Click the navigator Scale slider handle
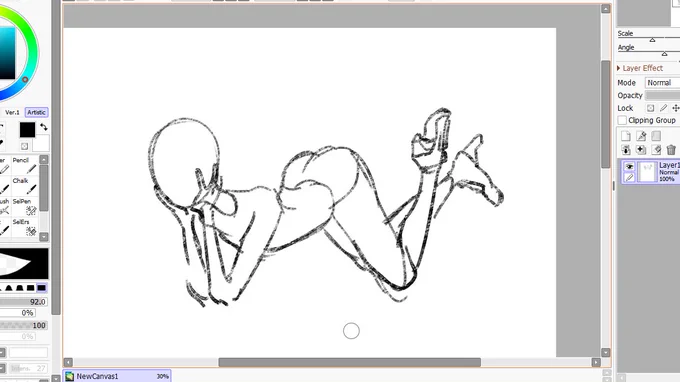This screenshot has height=382, width=680. click(x=652, y=40)
